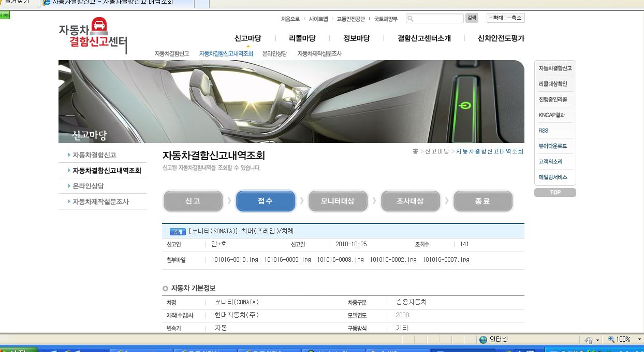
Task: Click the 인터넷 zone globe icon in status bar
Action: tap(484, 340)
